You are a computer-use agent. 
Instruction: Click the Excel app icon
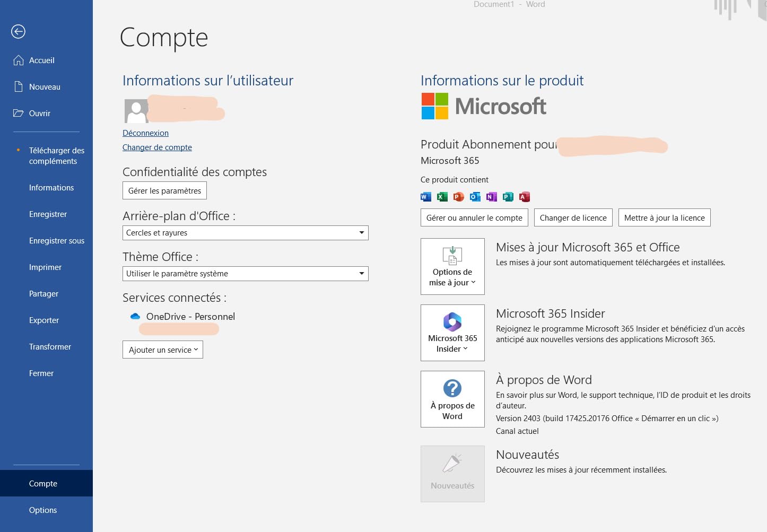click(x=442, y=197)
